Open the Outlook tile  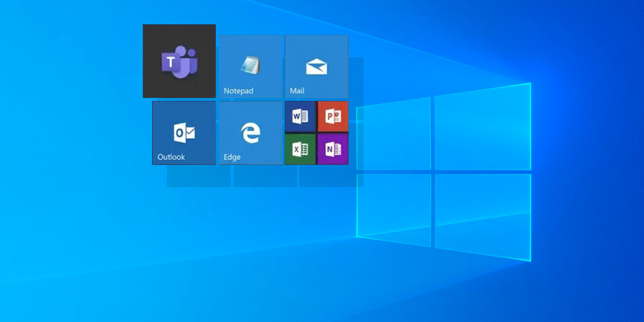pos(184,133)
